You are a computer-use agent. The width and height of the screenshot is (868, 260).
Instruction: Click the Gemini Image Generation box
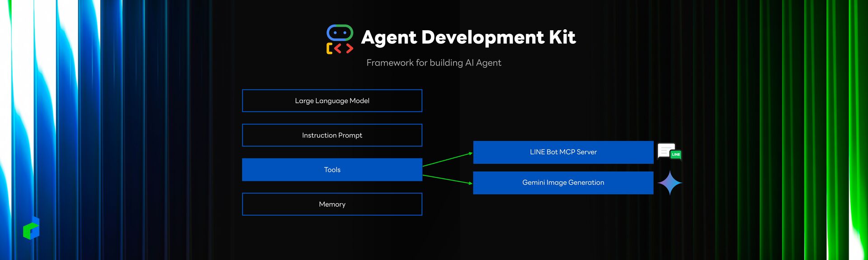563,183
